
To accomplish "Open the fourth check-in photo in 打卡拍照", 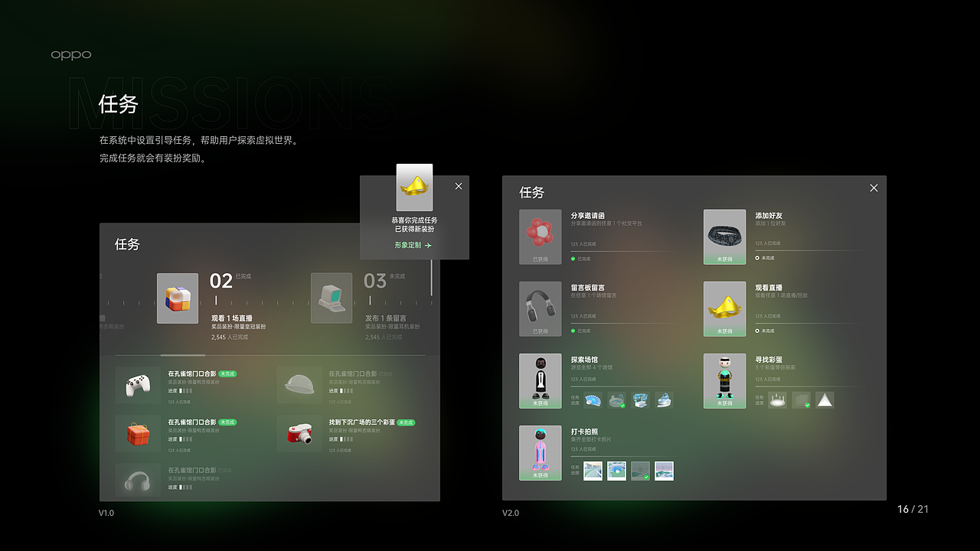I will (664, 471).
